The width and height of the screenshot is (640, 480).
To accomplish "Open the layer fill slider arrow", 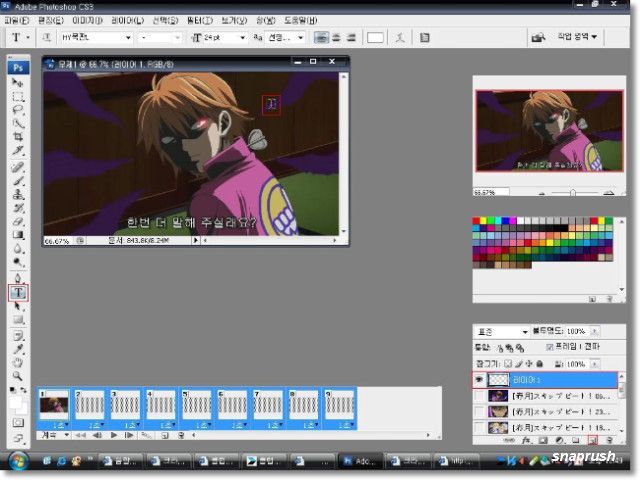I will click(x=595, y=363).
